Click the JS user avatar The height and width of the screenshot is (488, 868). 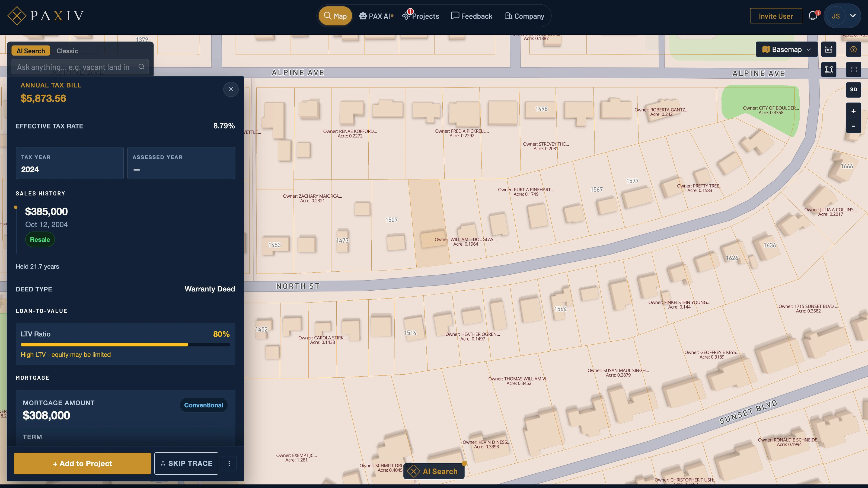pos(835,16)
